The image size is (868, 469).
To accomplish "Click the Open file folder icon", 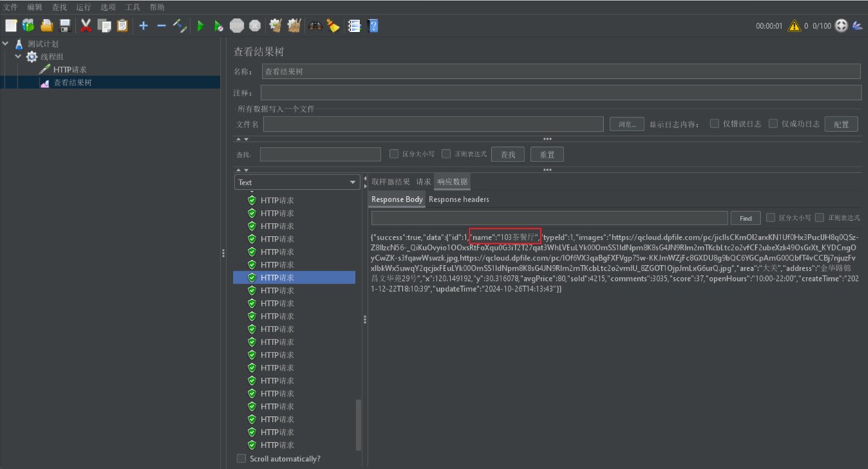I will tap(47, 26).
